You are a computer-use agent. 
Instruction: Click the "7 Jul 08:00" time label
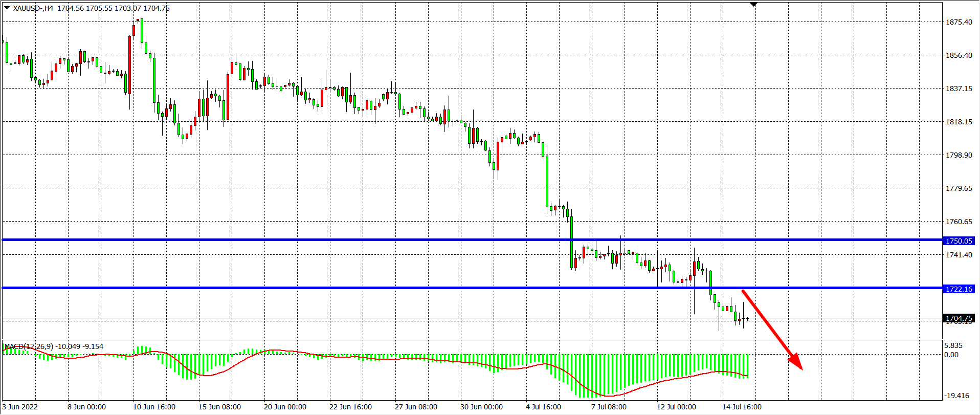609,407
